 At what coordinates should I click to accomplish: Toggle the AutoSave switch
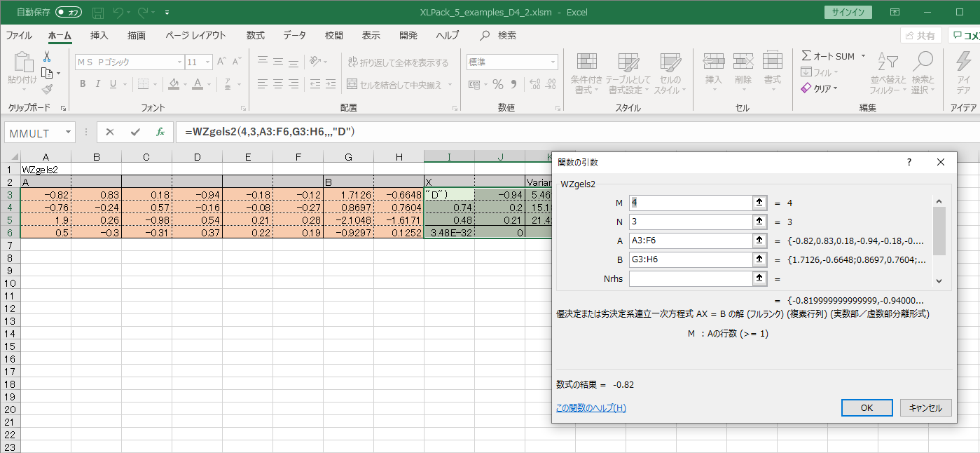coord(68,13)
